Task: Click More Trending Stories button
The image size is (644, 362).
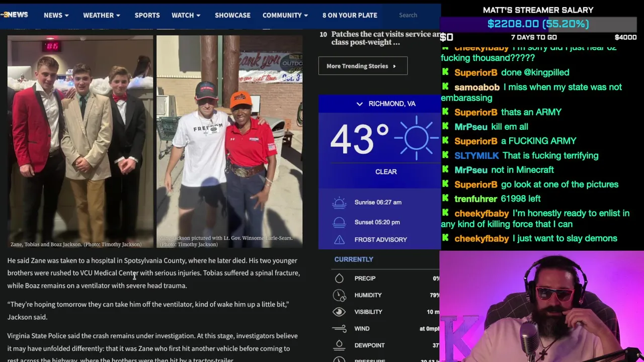Action: pyautogui.click(x=363, y=66)
